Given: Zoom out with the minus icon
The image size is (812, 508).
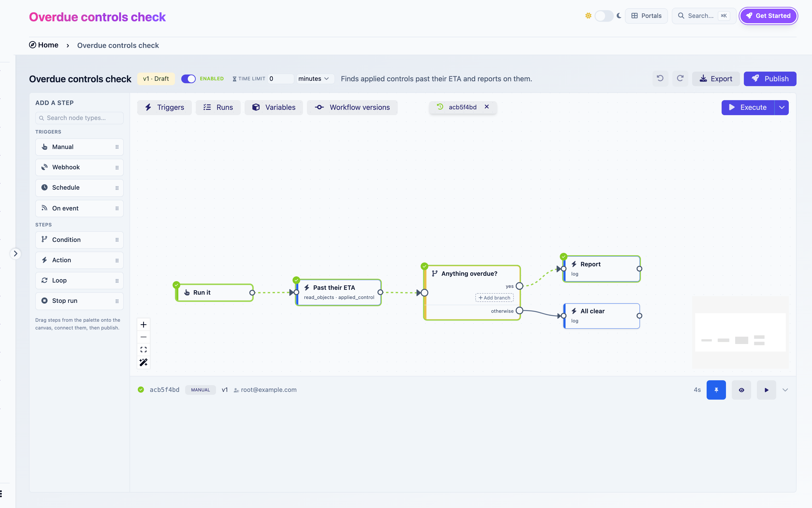Looking at the screenshot, I should tap(144, 337).
